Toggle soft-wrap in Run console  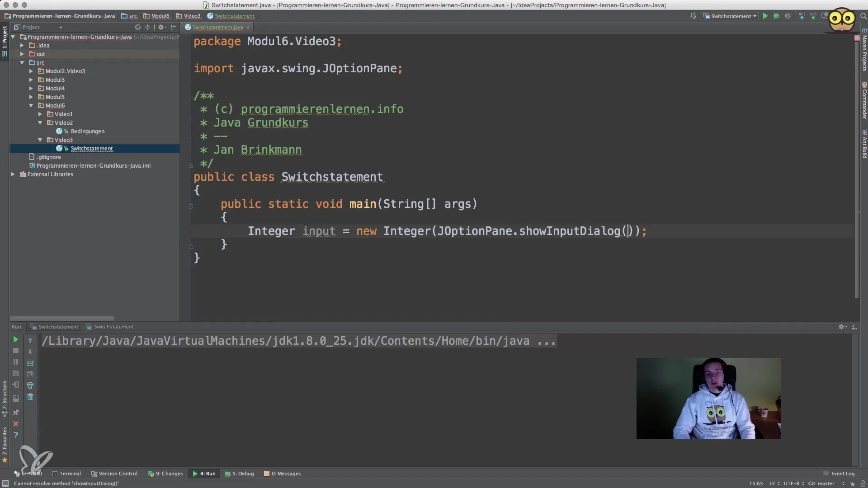pos(30,362)
